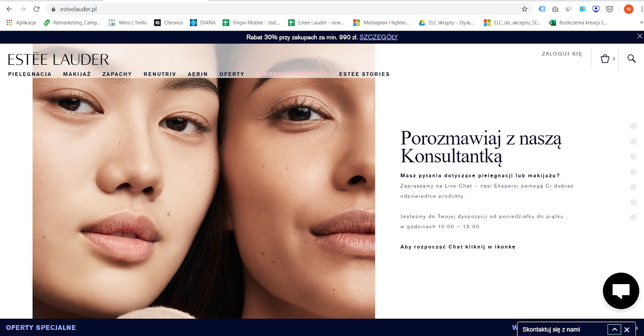Open the live chat bubble icon
The height and width of the screenshot is (336, 644).
621,291
